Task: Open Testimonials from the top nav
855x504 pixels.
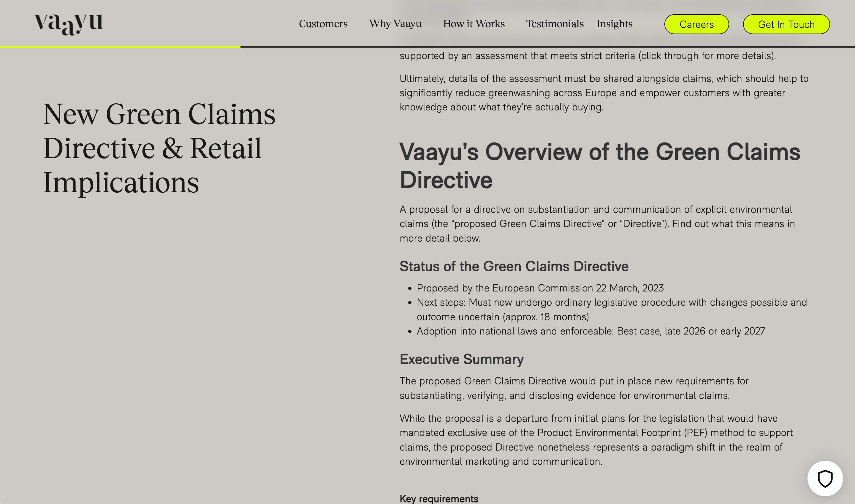Action: pos(555,24)
